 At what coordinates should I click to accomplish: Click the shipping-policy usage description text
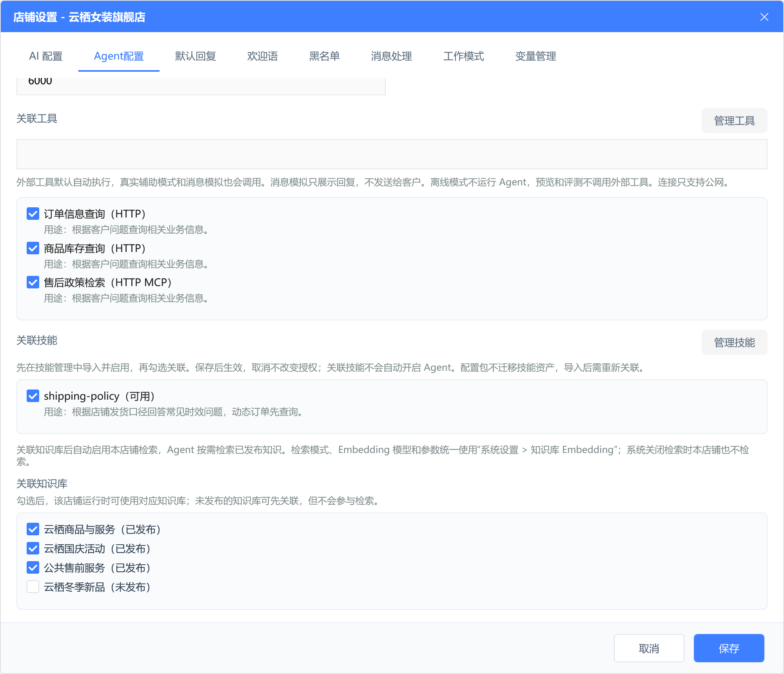[175, 412]
